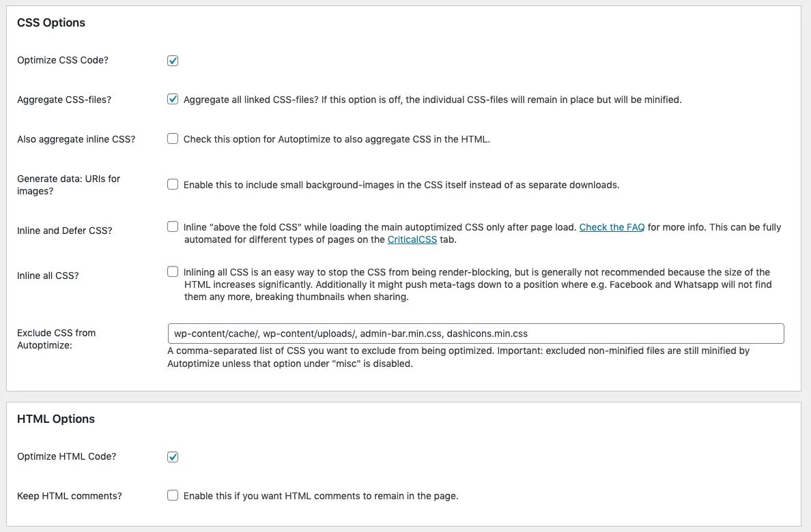The image size is (811, 532).
Task: Disable the Aggregate CSS-files checkbox
Action: point(173,100)
